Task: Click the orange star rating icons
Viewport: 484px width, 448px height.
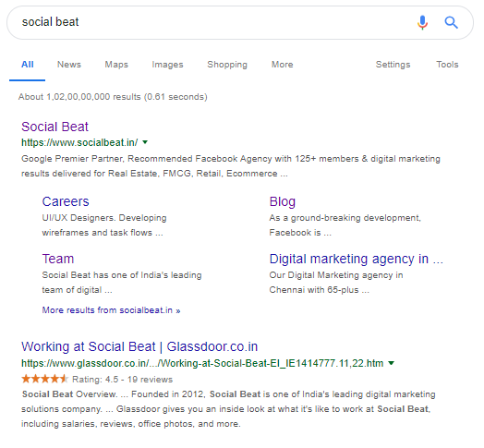Action: click(44, 379)
